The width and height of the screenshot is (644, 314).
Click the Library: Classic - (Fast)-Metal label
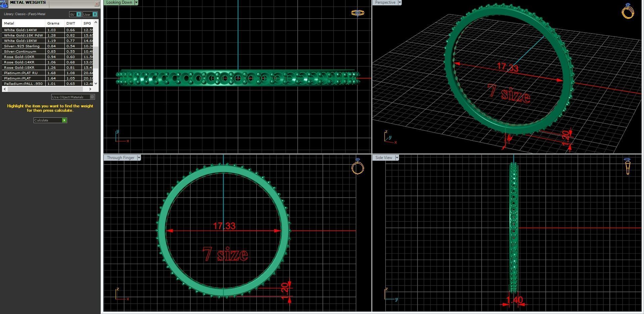[24, 14]
